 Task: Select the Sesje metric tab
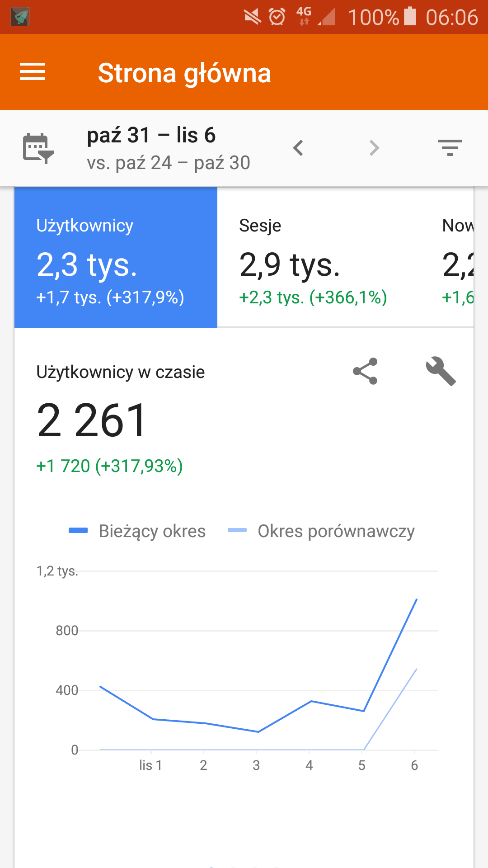pos(318,257)
